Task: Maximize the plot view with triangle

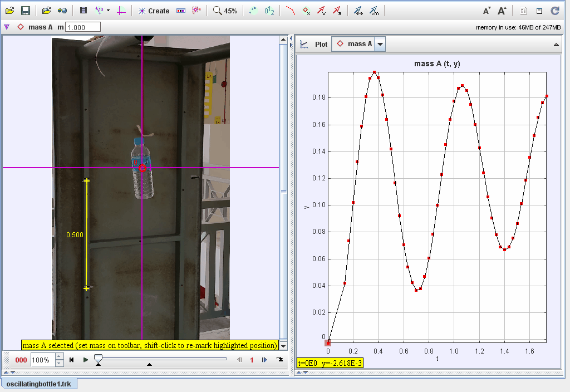Action: click(556, 45)
